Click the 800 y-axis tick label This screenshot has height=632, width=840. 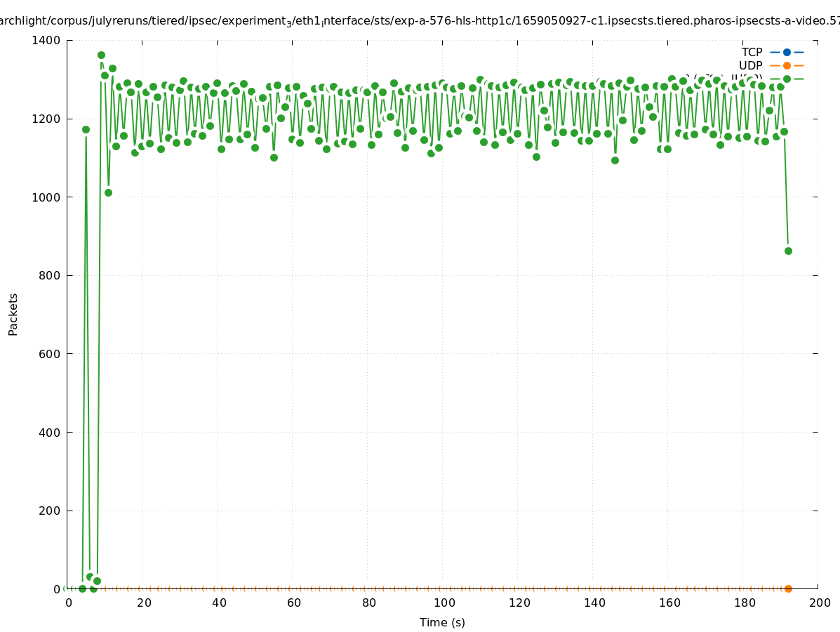[x=50, y=276]
